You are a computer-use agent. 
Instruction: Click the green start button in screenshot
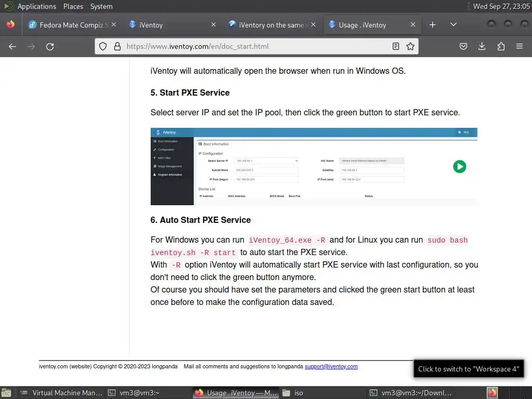[x=459, y=167]
